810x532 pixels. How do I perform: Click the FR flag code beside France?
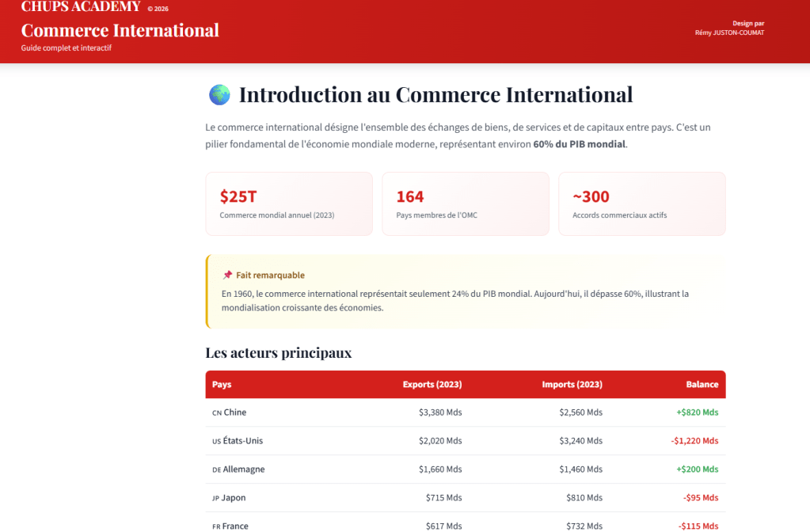(x=216, y=526)
